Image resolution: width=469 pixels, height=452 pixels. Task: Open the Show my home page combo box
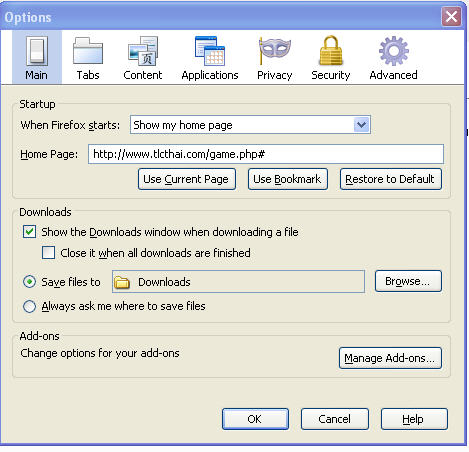click(x=250, y=125)
